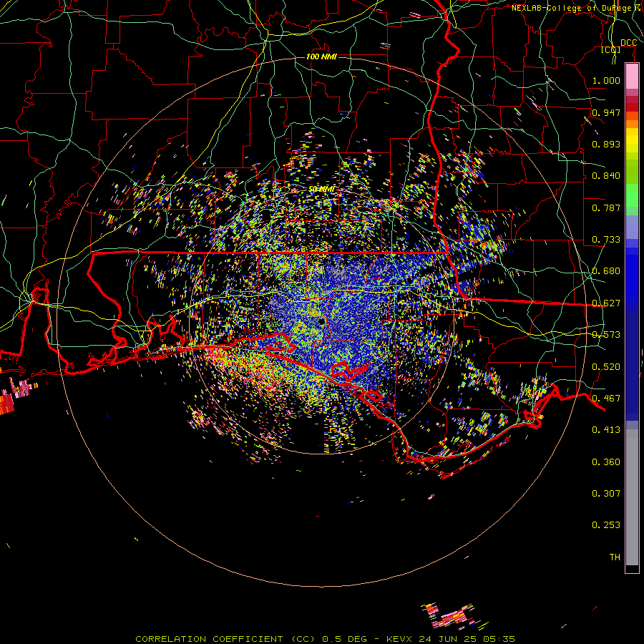Click the Correlation Coefficient KEVX caption
This screenshot has width=644, height=644.
pyautogui.click(x=325, y=639)
